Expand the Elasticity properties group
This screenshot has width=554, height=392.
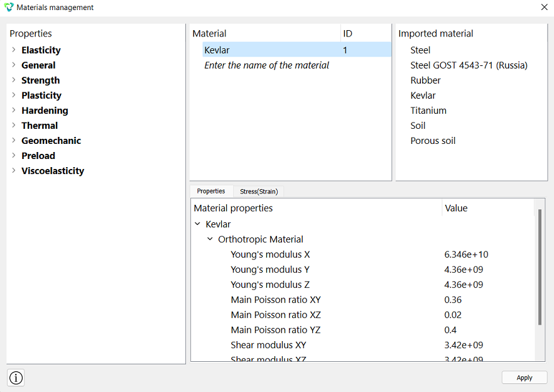click(14, 50)
